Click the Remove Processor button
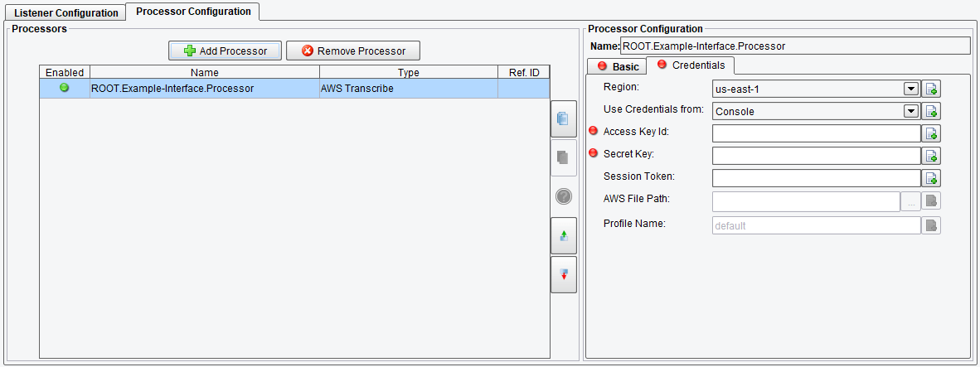980x367 pixels. point(353,51)
